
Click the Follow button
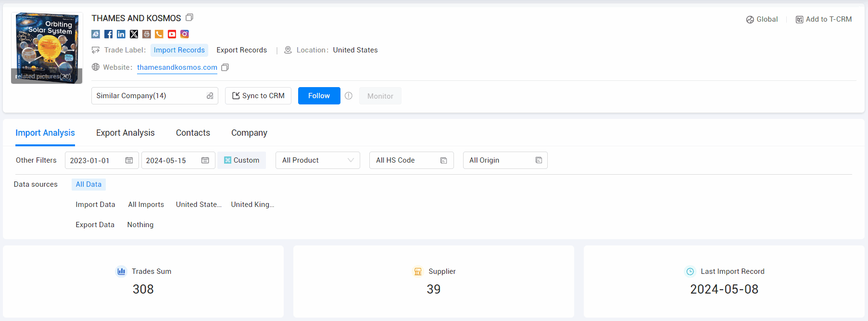(x=319, y=96)
